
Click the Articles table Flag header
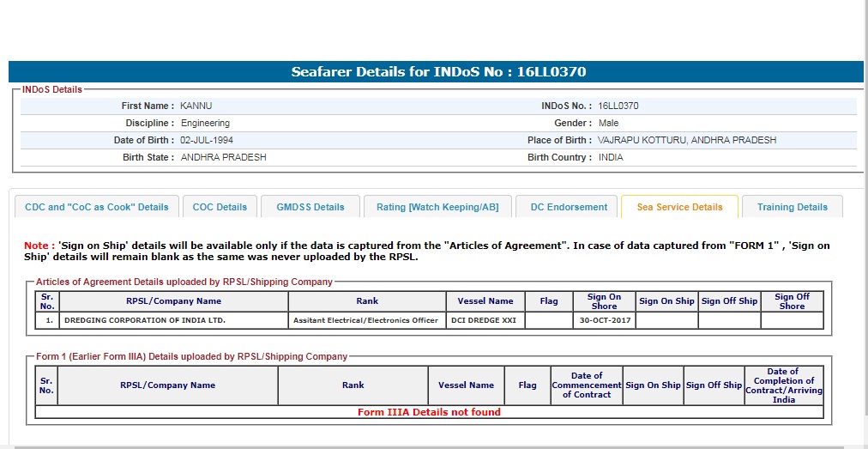tap(549, 301)
